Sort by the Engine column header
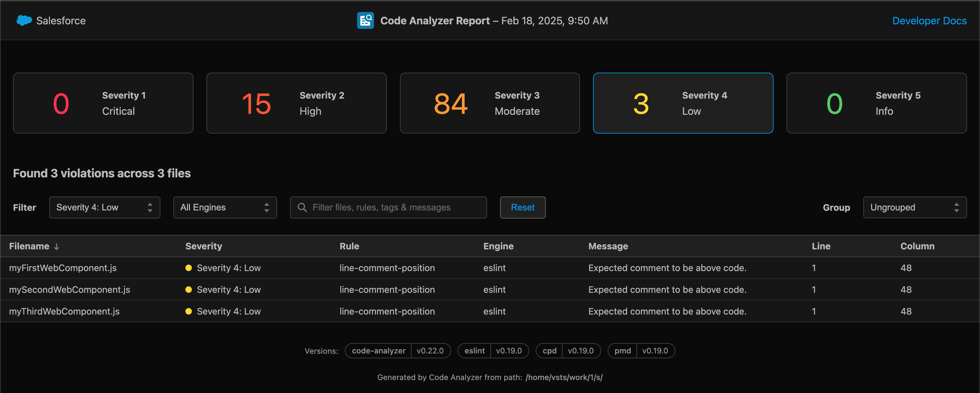 [498, 246]
